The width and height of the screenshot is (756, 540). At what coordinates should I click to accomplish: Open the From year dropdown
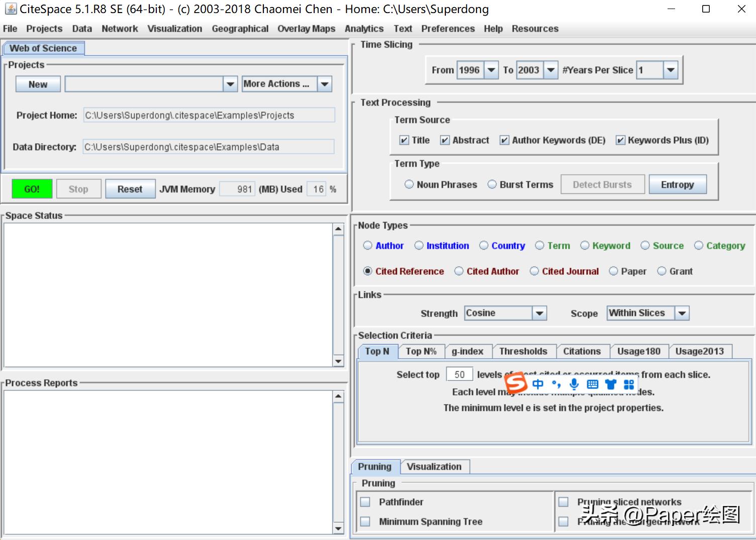point(491,70)
